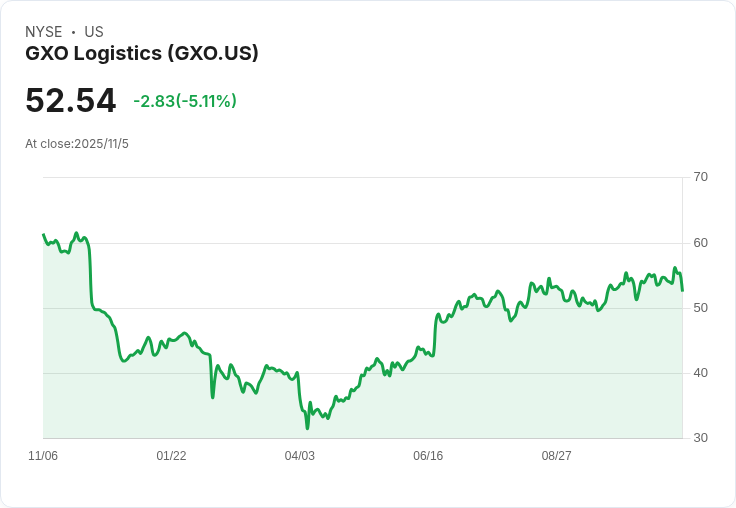The image size is (736, 508).
Task: Select the 11/06 date on the x-axis
Action: (43, 456)
